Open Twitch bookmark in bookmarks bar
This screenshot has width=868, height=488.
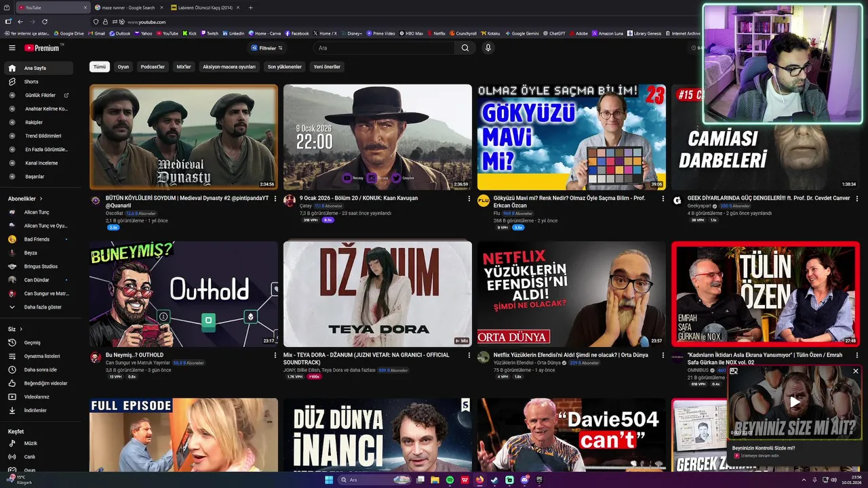(x=210, y=33)
